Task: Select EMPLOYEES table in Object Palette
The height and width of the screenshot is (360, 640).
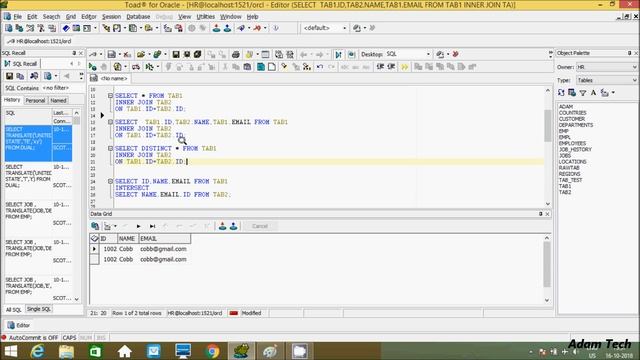Action: (572, 144)
